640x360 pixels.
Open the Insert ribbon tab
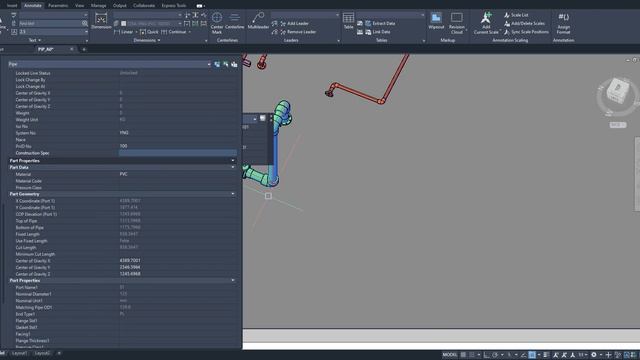[x=12, y=6]
